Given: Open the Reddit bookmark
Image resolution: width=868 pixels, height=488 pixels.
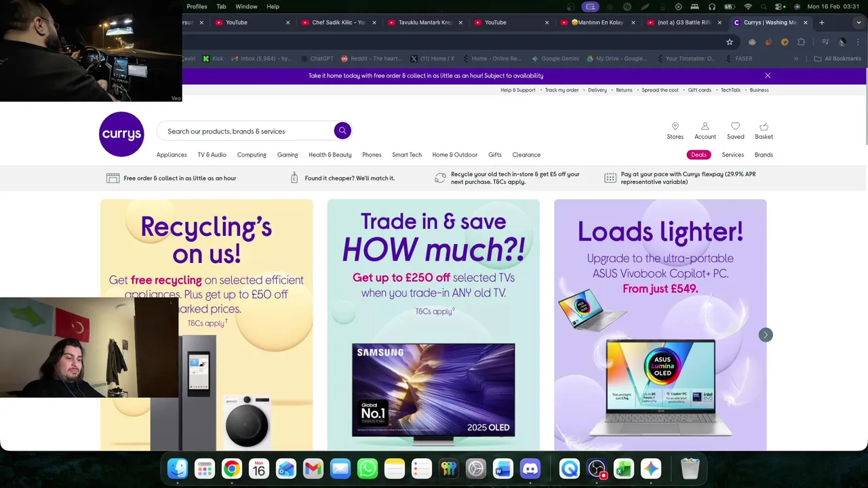Looking at the screenshot, I should pyautogui.click(x=372, y=59).
